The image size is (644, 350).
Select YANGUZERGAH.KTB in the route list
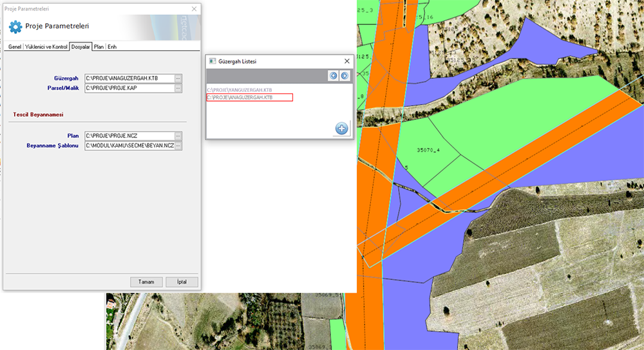click(x=240, y=90)
